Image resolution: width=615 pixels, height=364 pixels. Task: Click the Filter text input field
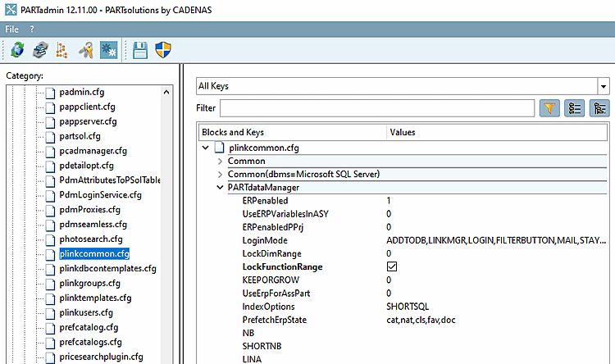(376, 108)
